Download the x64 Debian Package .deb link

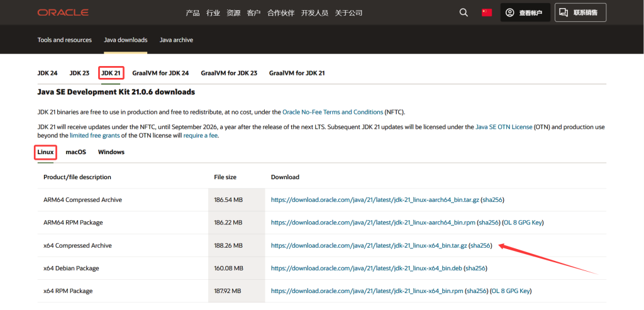[367, 268]
